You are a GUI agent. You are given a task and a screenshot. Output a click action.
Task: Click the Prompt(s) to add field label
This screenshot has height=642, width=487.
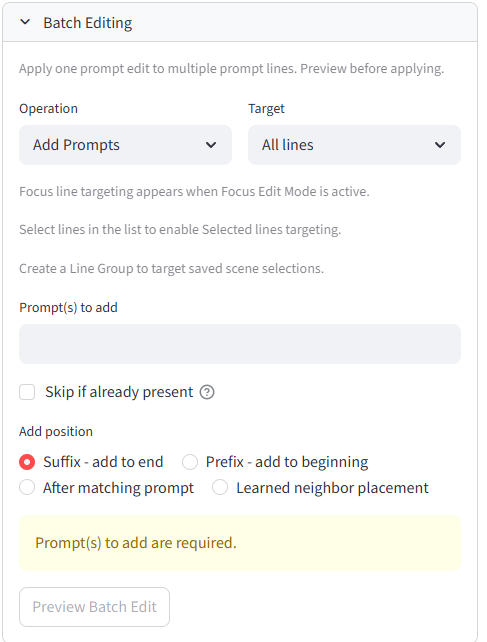[68, 307]
